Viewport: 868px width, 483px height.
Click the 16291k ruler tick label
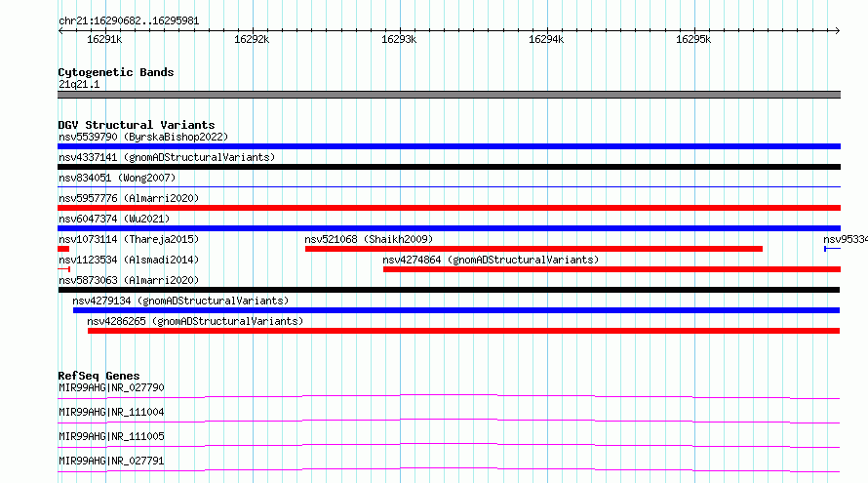coord(104,39)
